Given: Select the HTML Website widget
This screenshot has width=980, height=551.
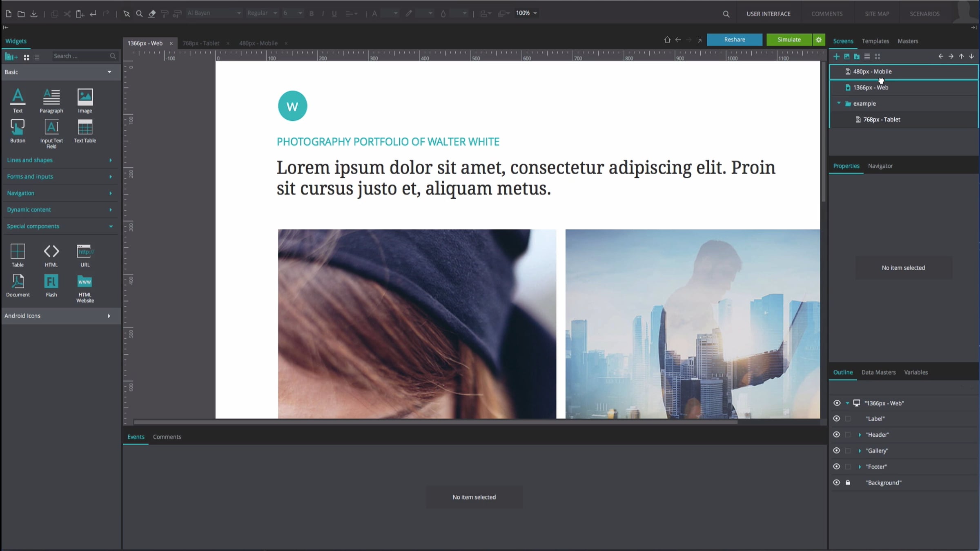Looking at the screenshot, I should (85, 288).
